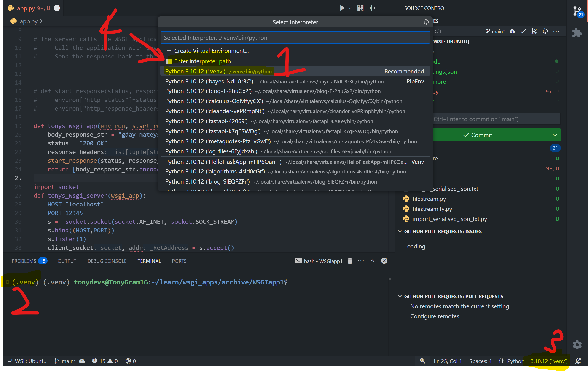Screen dimensions: 588x372
Task: Click the main* branch in repository row
Action: [495, 31]
